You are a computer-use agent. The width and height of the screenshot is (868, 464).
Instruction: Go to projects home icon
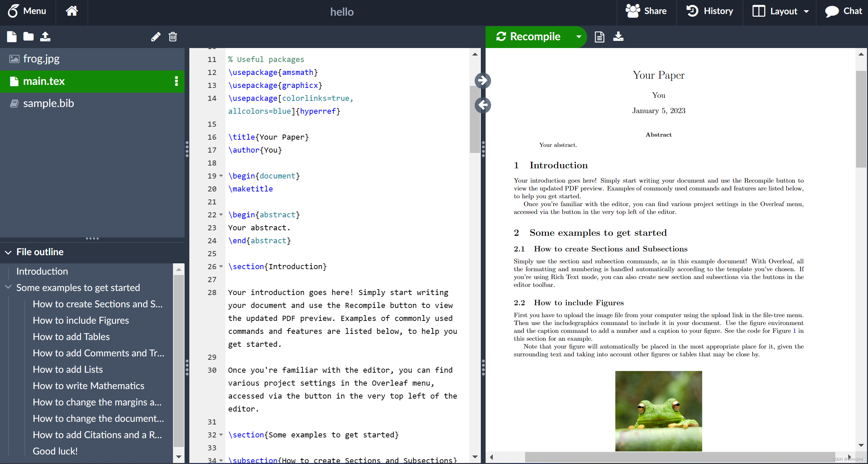point(72,11)
